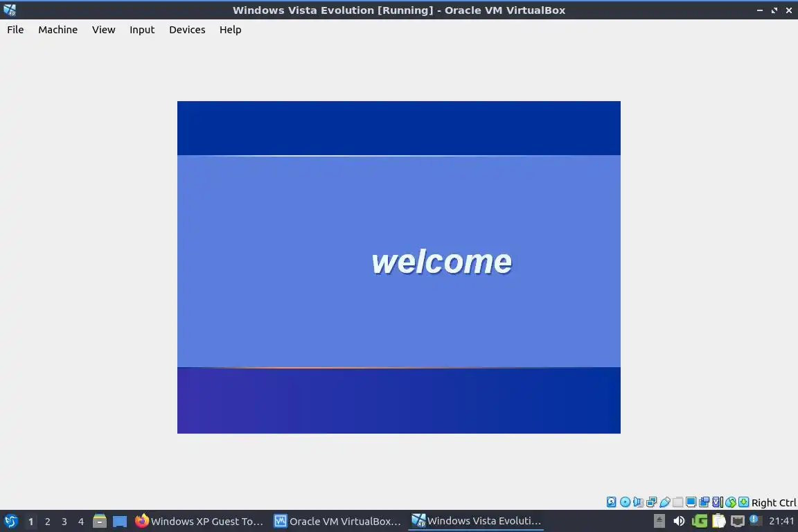Click the hard disk activity status icon
Viewport: 798px width, 532px height.
611,502
